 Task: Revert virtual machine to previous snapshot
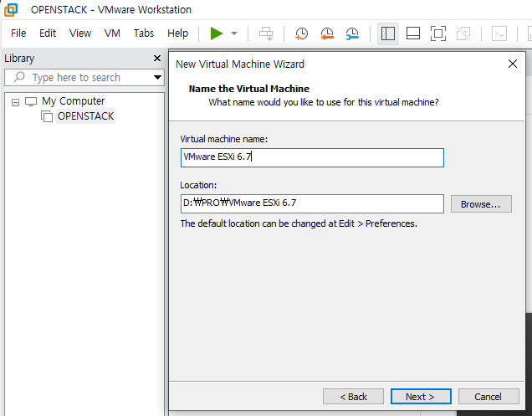tap(327, 33)
